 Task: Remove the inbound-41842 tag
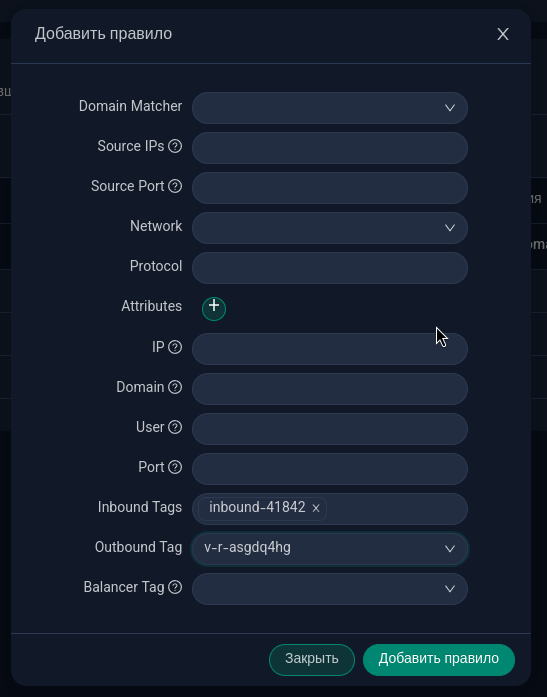tap(315, 508)
